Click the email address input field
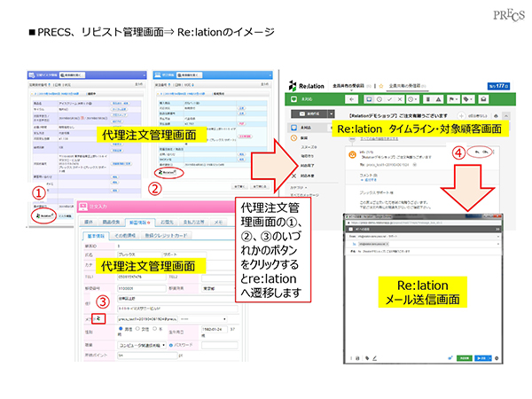Image resolution: width=532 pixels, height=399 pixels. pos(147,319)
